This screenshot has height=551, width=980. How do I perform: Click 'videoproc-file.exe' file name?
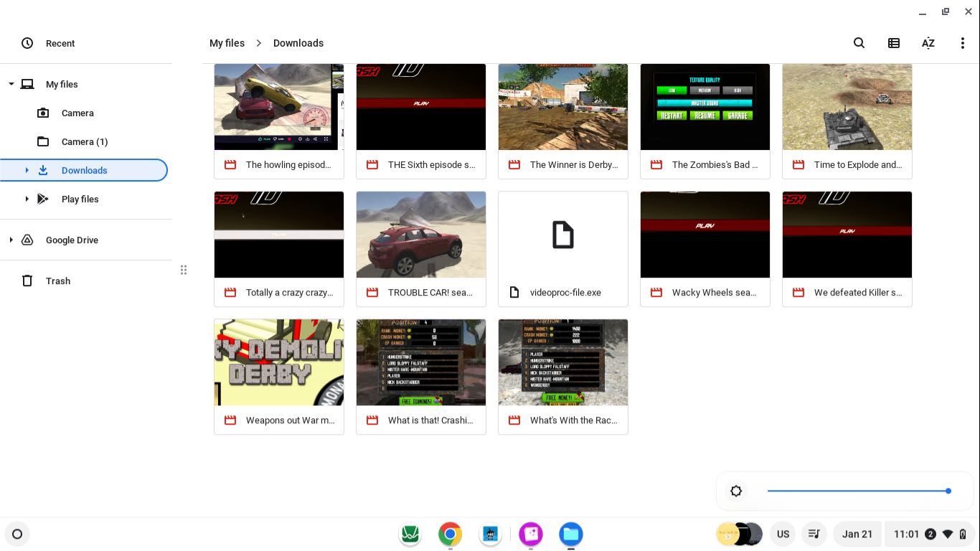point(565,293)
